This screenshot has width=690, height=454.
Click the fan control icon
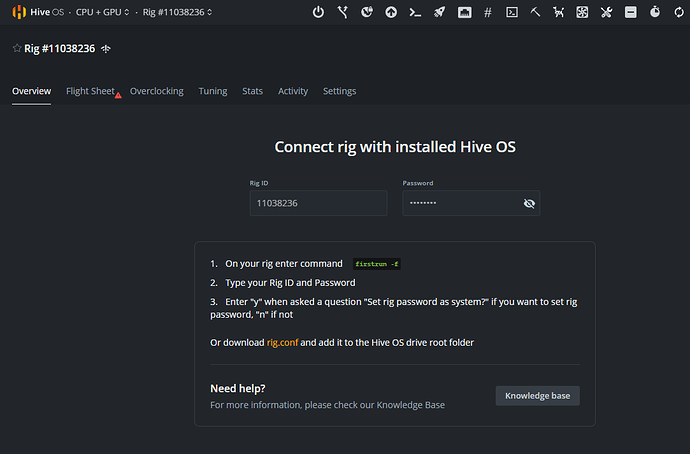coord(582,12)
